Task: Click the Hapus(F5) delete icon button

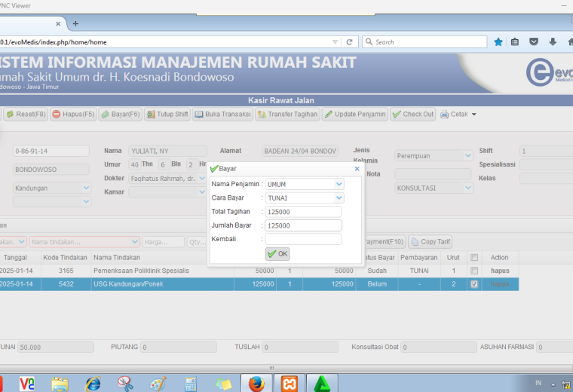Action: click(73, 115)
